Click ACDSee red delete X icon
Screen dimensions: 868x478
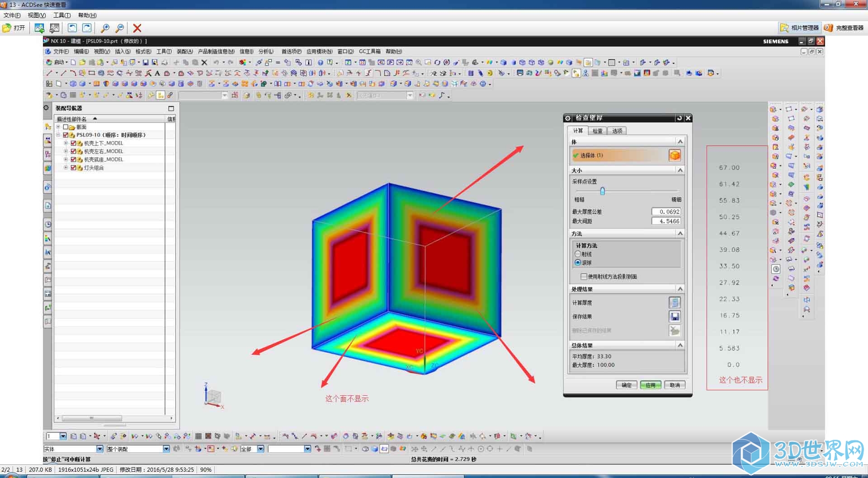(x=137, y=28)
